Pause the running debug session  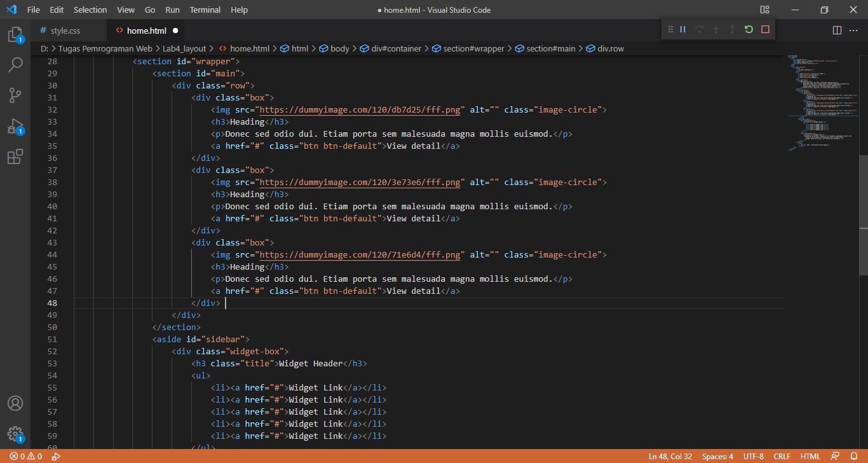(683, 29)
